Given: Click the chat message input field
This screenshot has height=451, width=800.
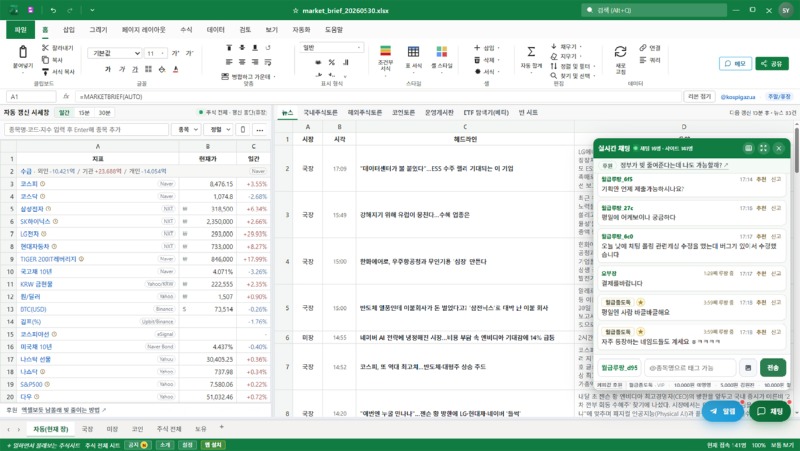Looking at the screenshot, I should pos(691,367).
